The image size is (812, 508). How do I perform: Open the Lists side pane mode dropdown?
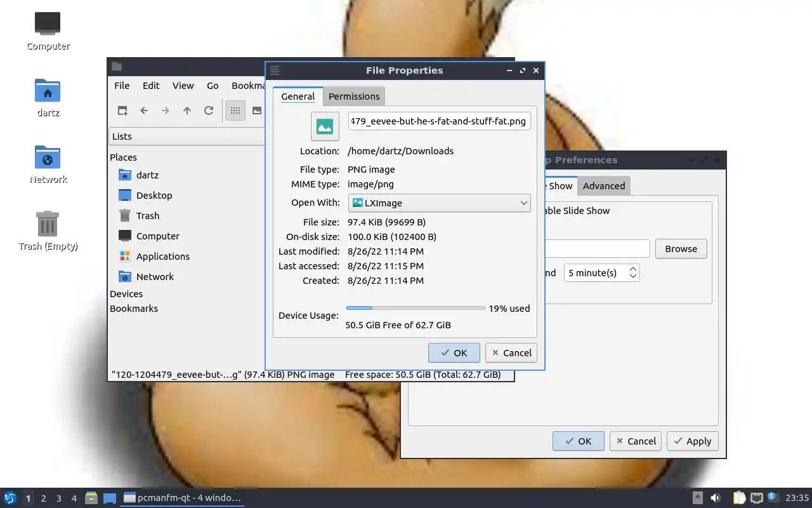coord(187,137)
